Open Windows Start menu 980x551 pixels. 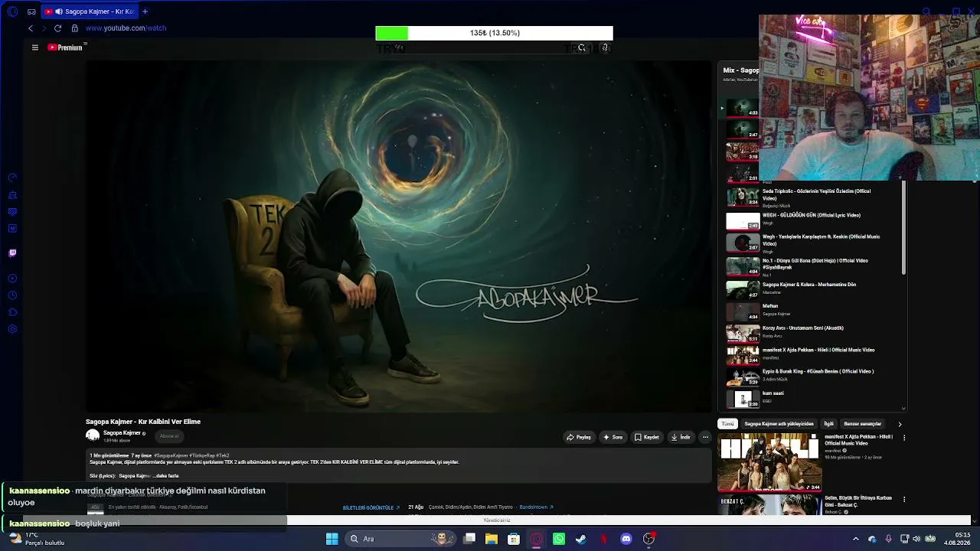tap(332, 539)
